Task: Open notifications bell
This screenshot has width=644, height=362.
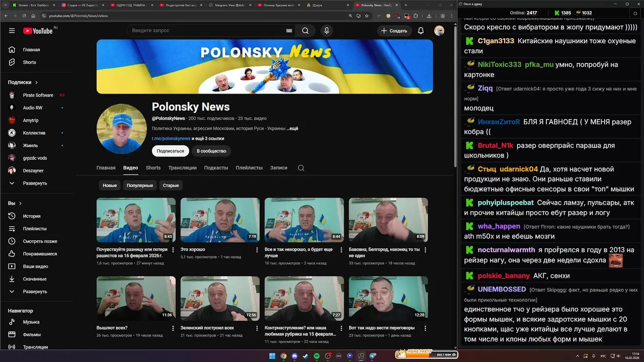Action: coord(421,31)
